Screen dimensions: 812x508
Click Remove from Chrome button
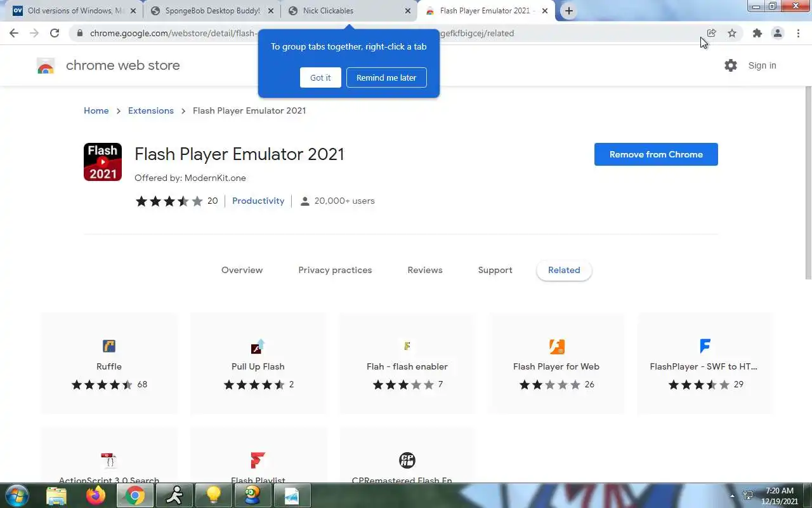(656, 154)
